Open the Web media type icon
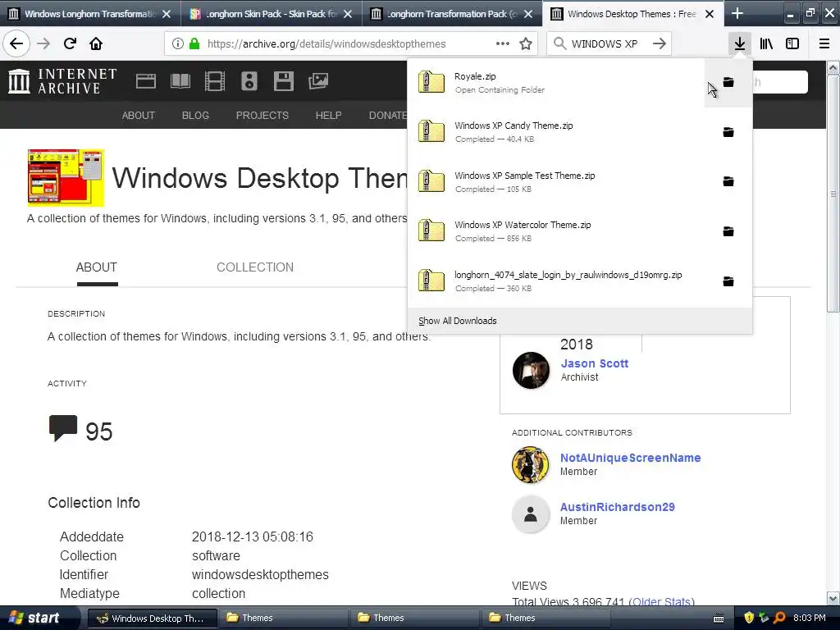This screenshot has width=840, height=630. [146, 81]
